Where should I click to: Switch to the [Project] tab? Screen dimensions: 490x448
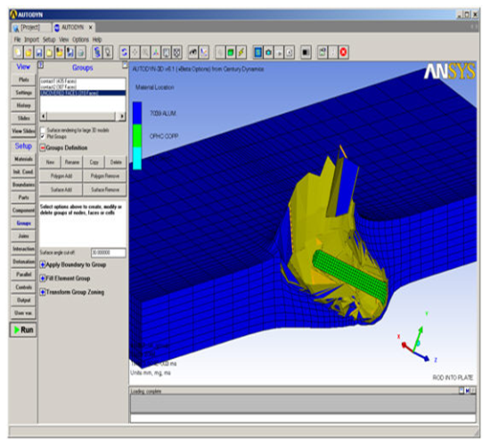click(x=30, y=28)
